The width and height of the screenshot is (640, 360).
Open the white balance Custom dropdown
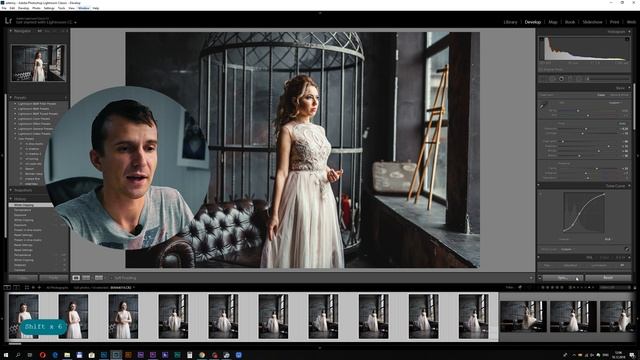coord(616,103)
